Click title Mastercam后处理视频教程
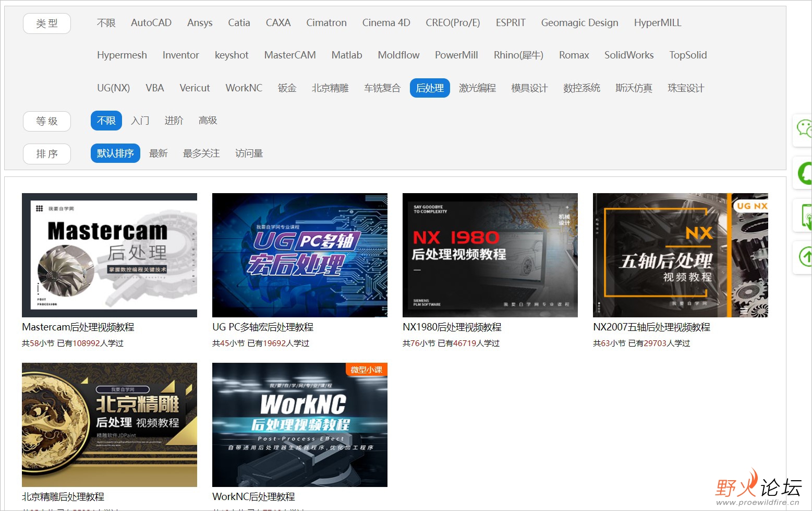Image resolution: width=812 pixels, height=511 pixels. point(78,327)
